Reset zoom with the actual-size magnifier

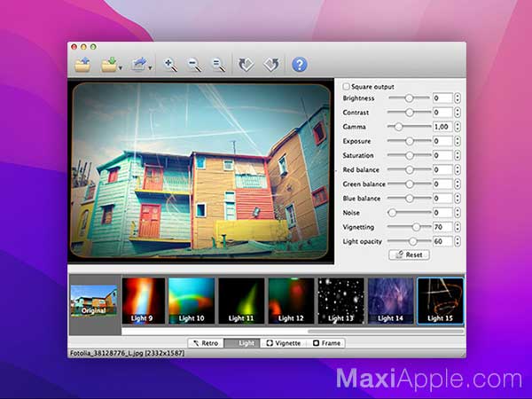218,64
